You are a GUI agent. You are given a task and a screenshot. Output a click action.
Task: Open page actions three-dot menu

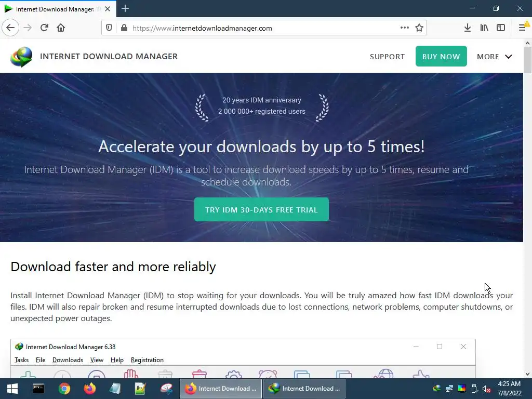click(x=404, y=28)
